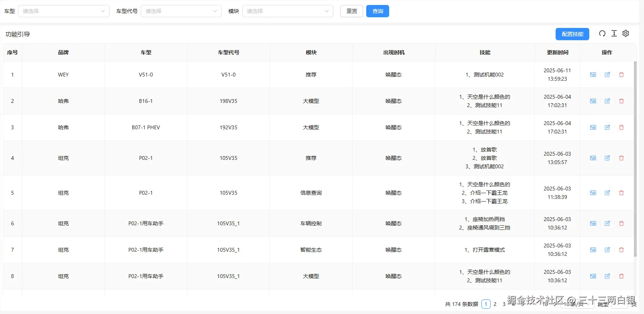This screenshot has width=644, height=314.
Task: Open detail view for the 车辆控制 row
Action: [x=593, y=223]
